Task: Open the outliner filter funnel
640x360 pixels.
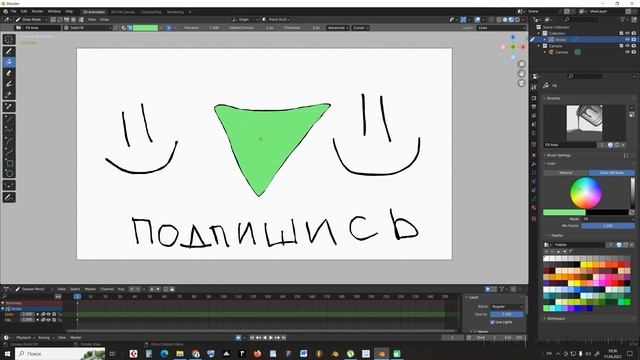Action: [623, 19]
